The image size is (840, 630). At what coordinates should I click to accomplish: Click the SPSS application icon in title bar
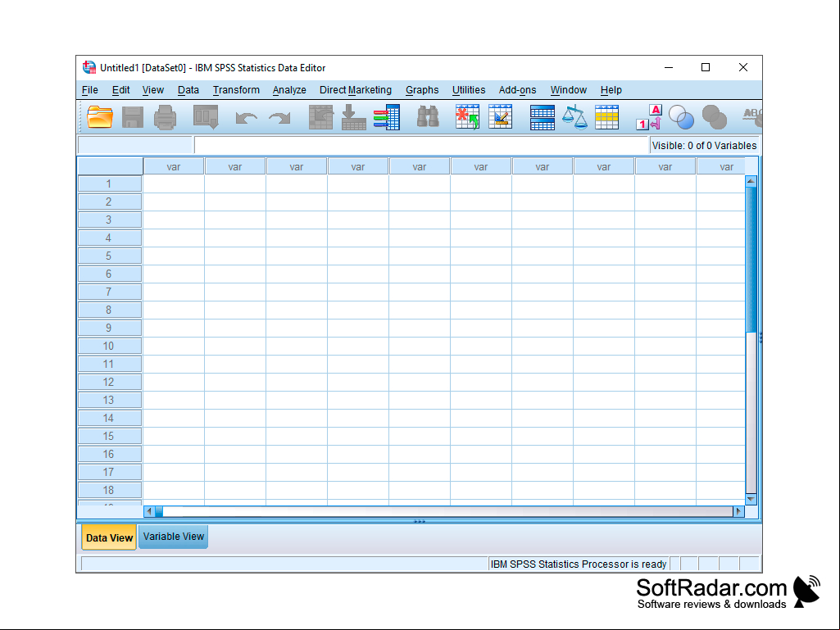[x=89, y=67]
